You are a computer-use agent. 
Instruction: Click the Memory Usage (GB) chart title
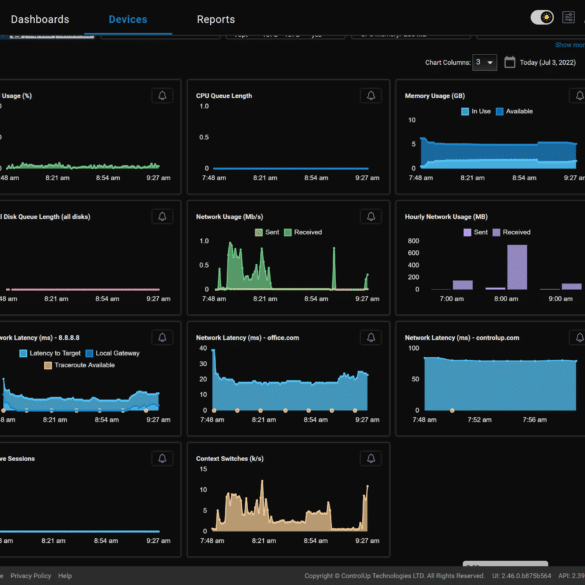[x=435, y=96]
